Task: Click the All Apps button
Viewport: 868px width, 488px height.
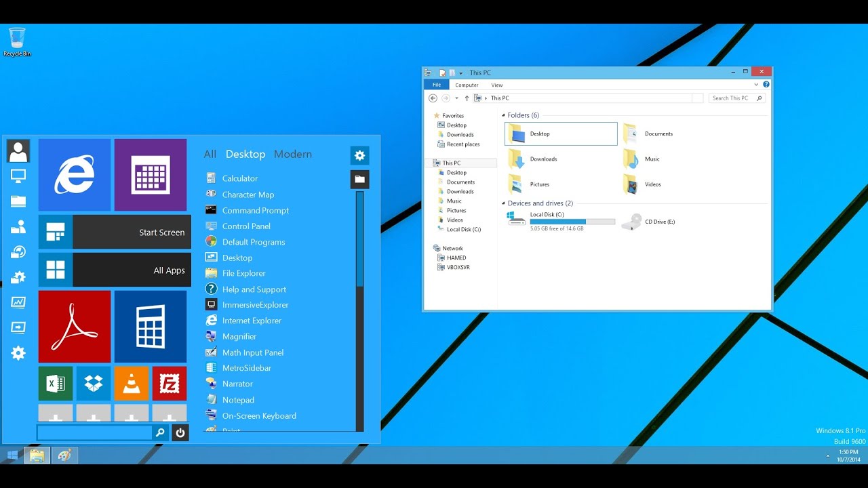Action: [114, 270]
